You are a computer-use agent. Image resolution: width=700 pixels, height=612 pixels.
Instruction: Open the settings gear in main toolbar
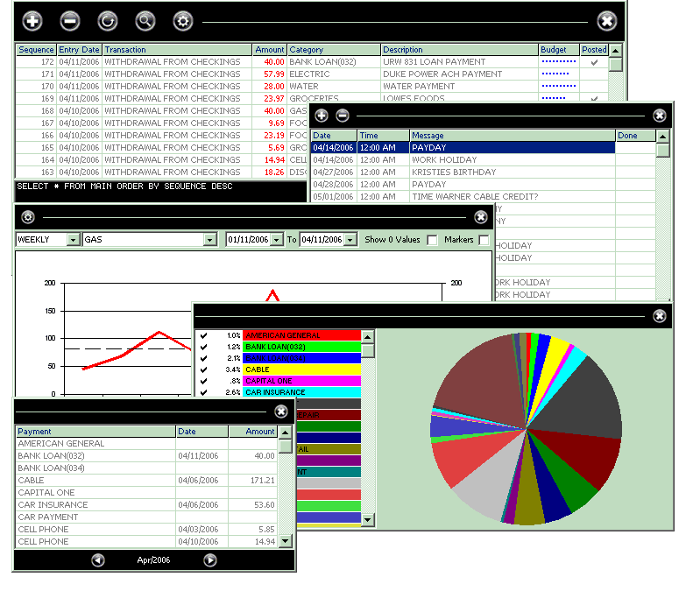pos(182,21)
